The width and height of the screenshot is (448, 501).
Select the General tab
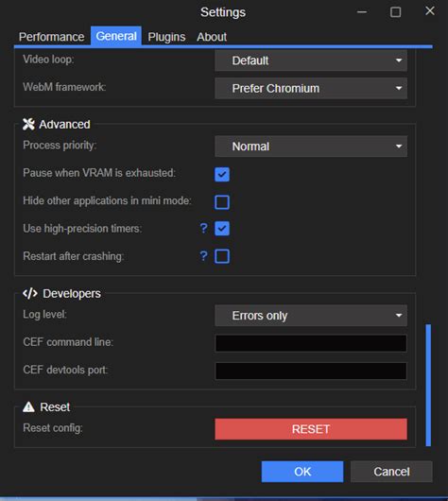point(116,36)
